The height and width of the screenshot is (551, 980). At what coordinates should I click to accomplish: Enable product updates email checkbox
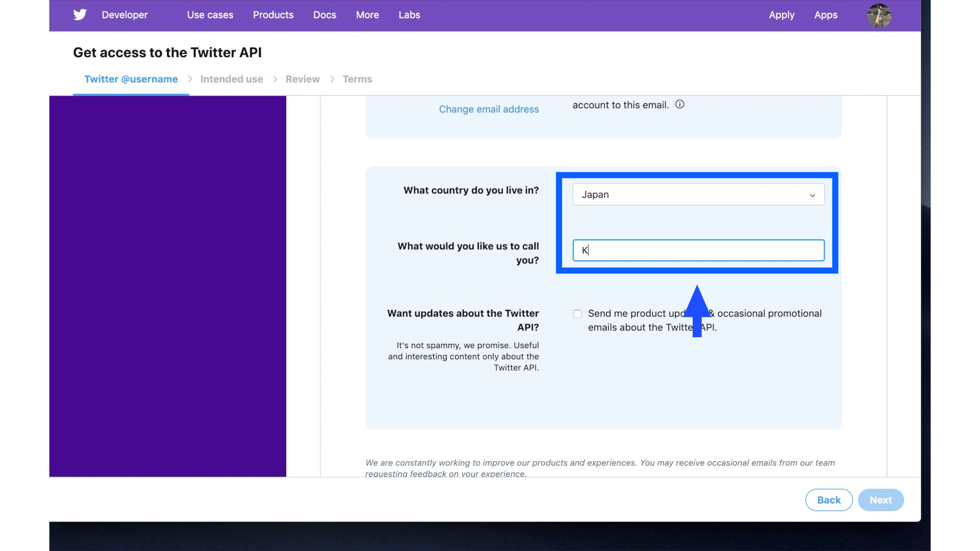click(577, 314)
